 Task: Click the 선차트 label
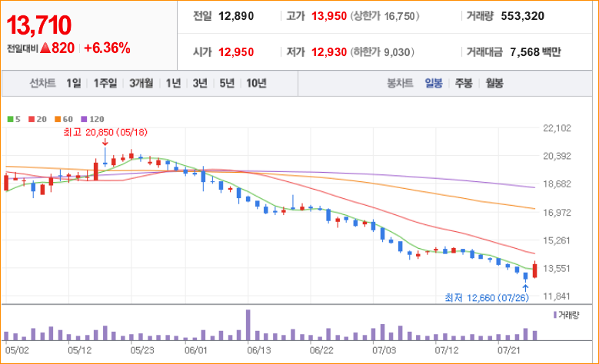click(x=43, y=83)
